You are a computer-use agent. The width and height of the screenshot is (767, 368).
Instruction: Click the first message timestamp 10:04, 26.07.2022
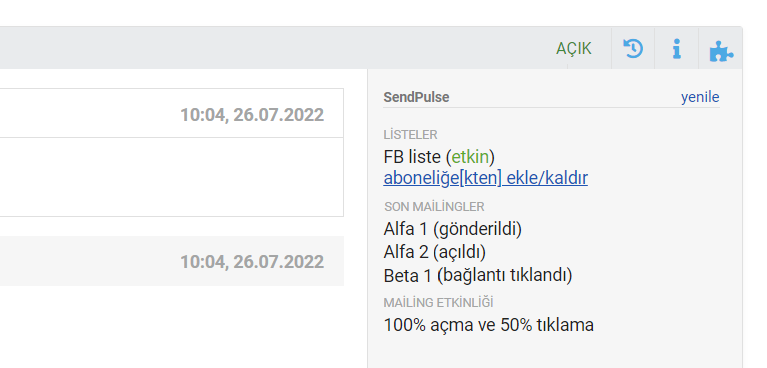(252, 115)
